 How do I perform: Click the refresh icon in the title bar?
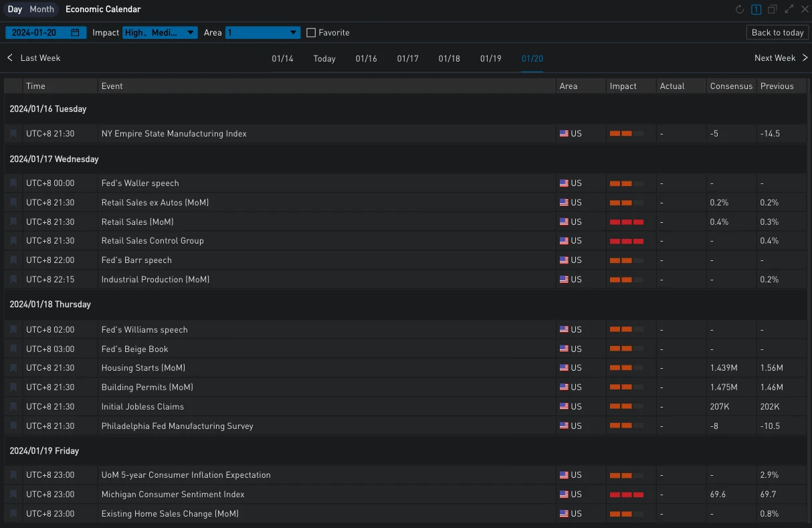point(739,9)
